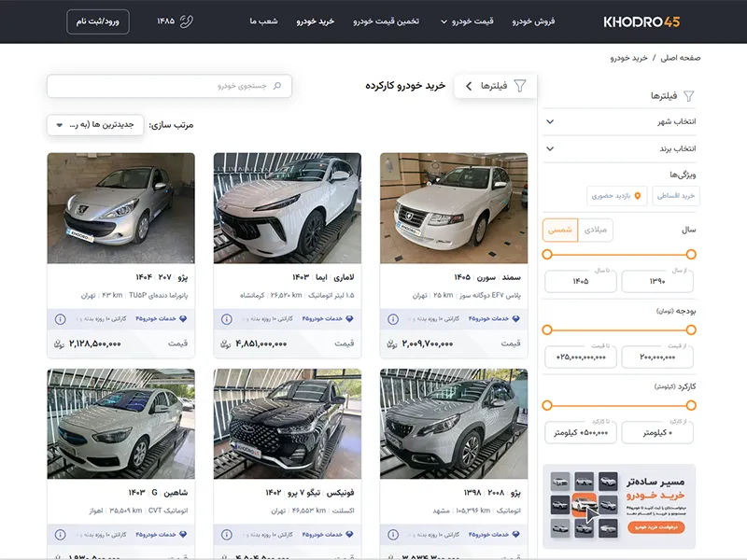The image size is (747, 560).
Task: Open the فروش خودرو menu item
Action: coord(533,21)
